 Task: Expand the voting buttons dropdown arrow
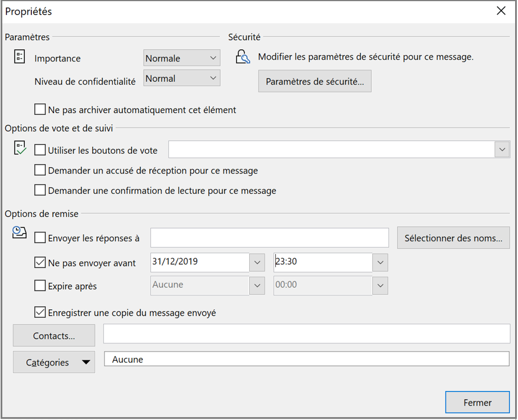point(502,150)
